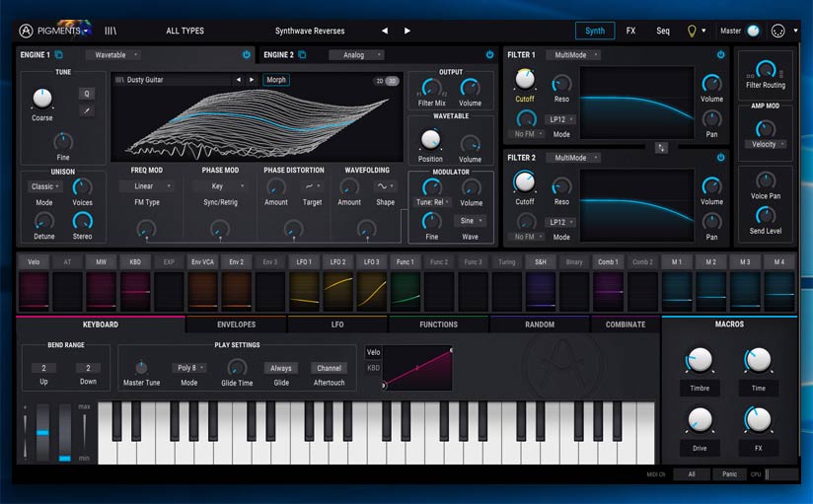Adjust the Master volume knob
Viewport: 813px width, 504px height.
click(753, 32)
